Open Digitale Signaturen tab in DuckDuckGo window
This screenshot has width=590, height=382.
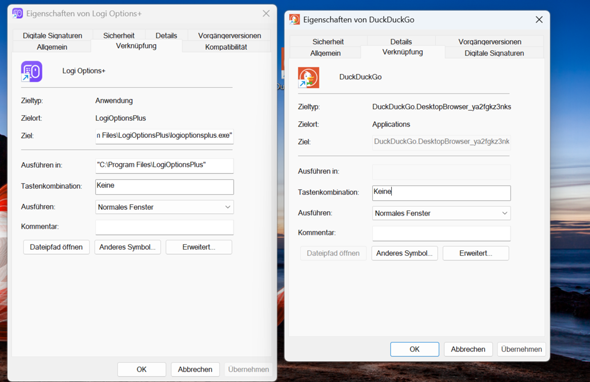(x=494, y=53)
